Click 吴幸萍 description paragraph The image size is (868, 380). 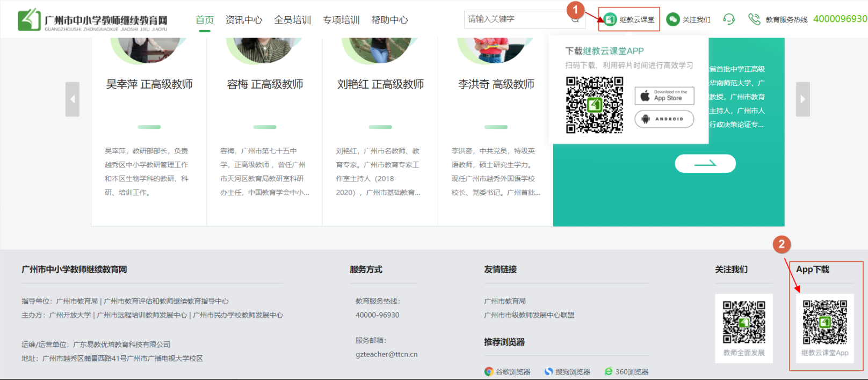pyautogui.click(x=147, y=172)
